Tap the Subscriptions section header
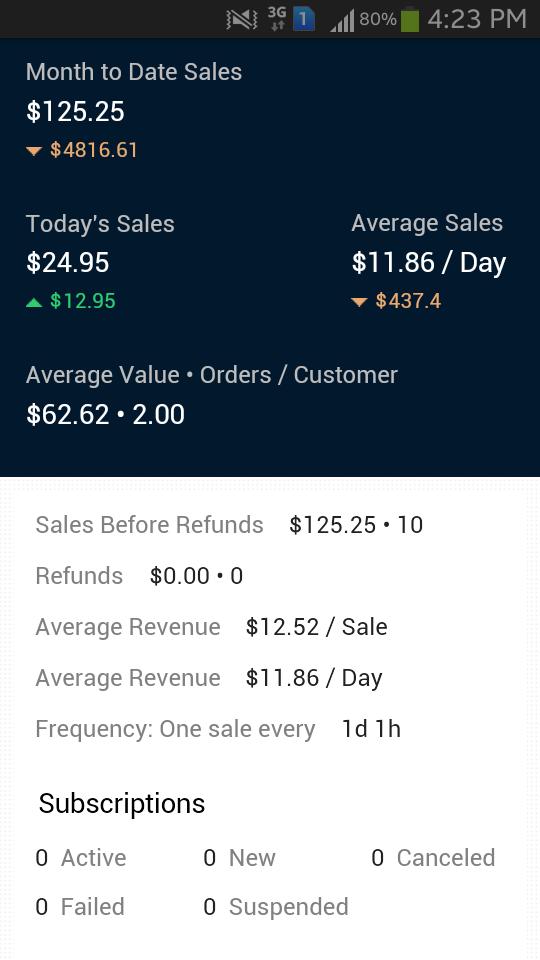Viewport: 540px width, 960px height. (122, 803)
